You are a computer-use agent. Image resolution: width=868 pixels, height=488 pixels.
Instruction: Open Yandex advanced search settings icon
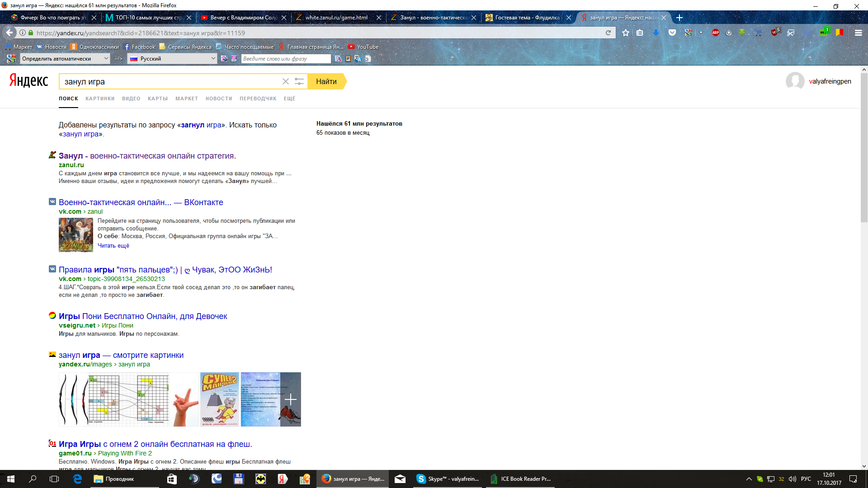pos(299,81)
